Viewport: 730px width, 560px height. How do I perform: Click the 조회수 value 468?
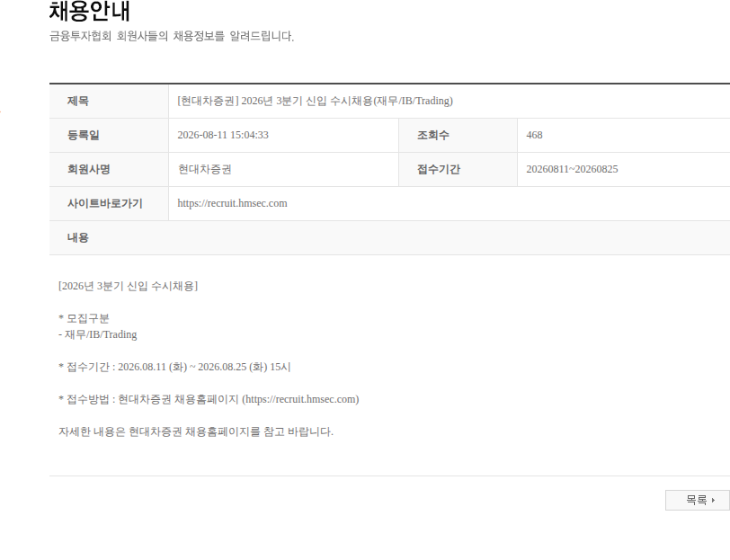pos(534,135)
